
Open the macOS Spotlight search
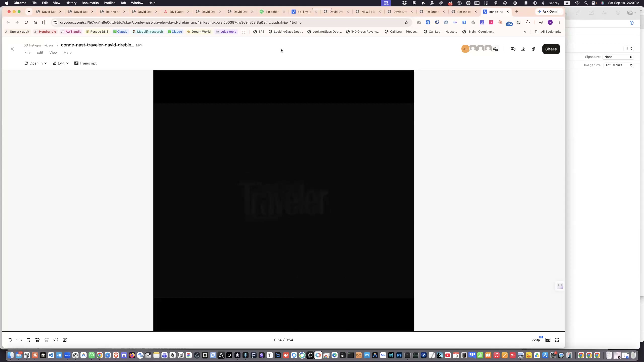(x=586, y=3)
